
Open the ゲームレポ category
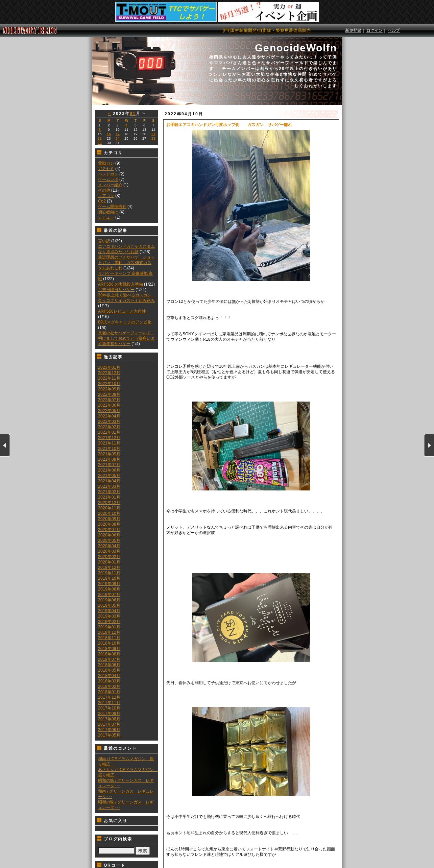click(108, 179)
